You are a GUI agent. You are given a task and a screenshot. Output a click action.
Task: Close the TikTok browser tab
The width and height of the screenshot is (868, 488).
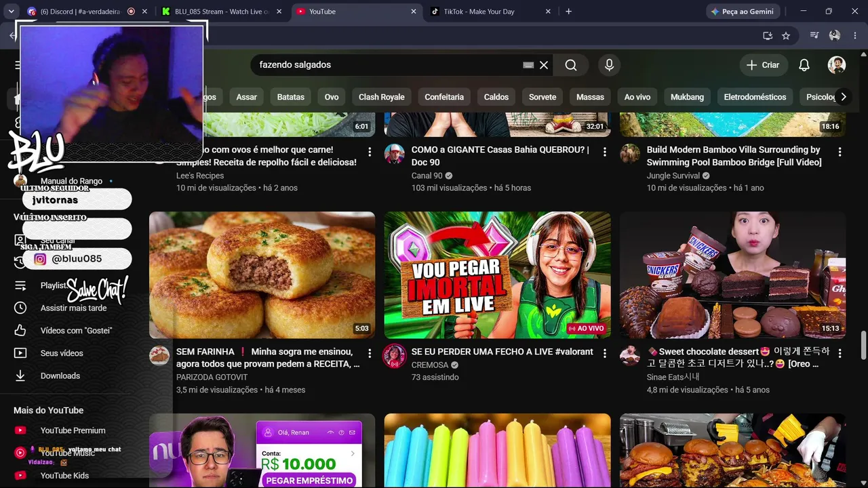[x=548, y=12]
